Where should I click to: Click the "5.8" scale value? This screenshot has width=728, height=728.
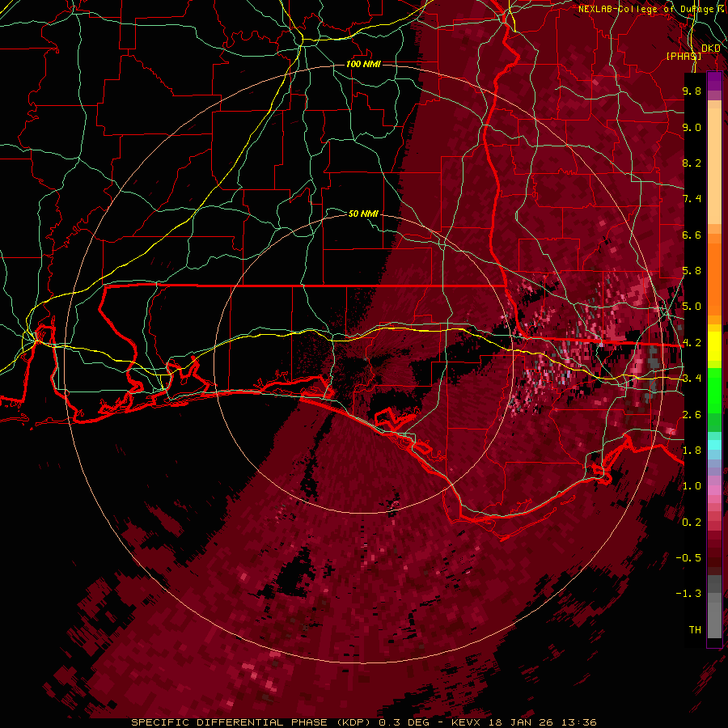pos(692,271)
